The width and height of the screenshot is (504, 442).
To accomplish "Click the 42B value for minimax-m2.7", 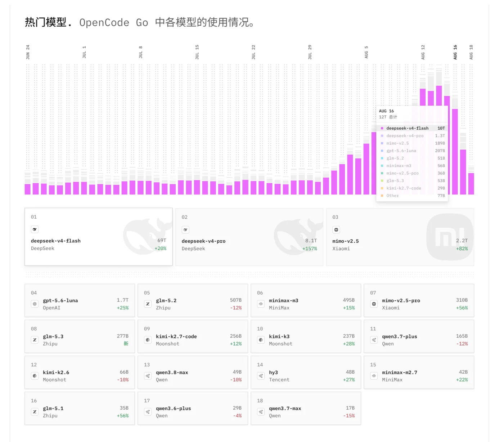I will pos(463,372).
